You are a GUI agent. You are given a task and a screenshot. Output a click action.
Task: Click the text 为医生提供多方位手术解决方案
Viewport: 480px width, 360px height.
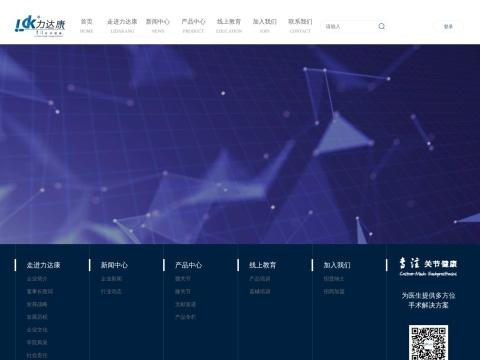(x=428, y=300)
